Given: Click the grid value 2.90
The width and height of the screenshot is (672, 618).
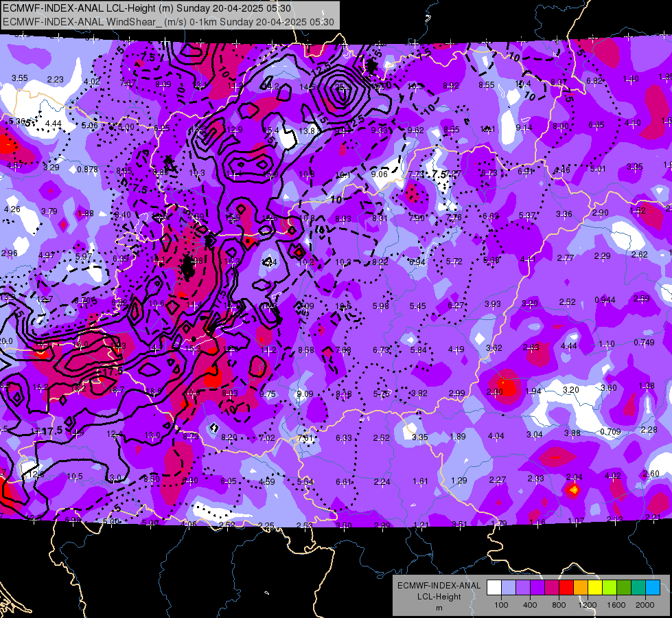Looking at the screenshot, I should pyautogui.click(x=601, y=213).
